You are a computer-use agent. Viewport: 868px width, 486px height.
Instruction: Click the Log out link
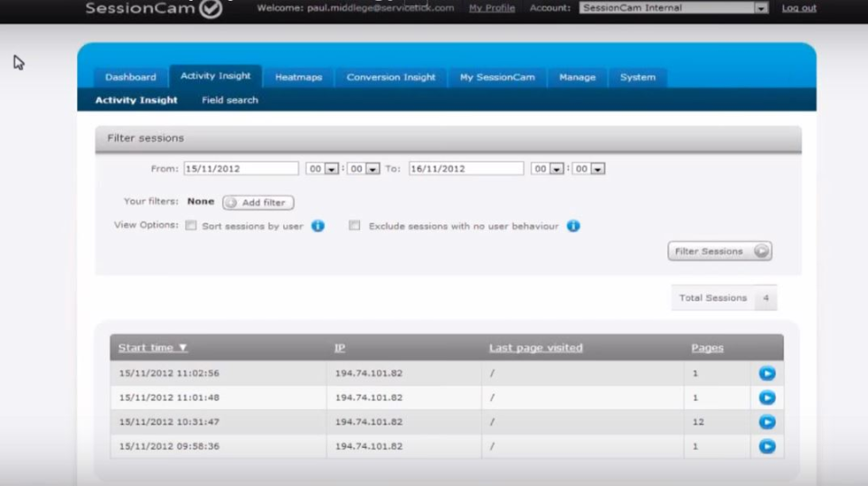[798, 8]
